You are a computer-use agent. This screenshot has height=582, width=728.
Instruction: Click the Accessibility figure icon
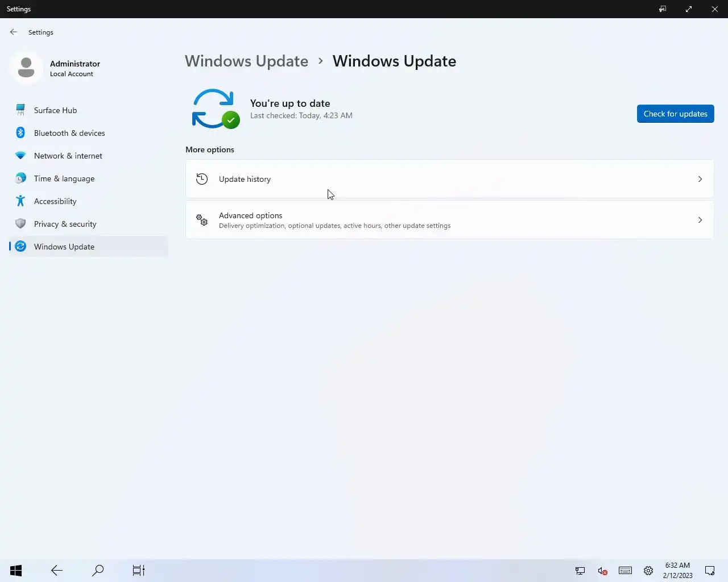coord(20,201)
